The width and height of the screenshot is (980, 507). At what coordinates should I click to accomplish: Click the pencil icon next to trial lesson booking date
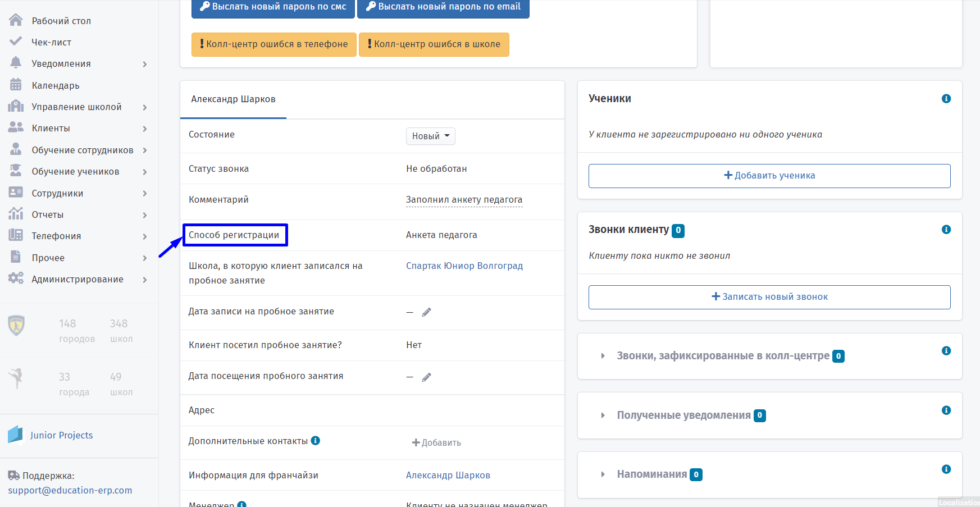pyautogui.click(x=426, y=312)
